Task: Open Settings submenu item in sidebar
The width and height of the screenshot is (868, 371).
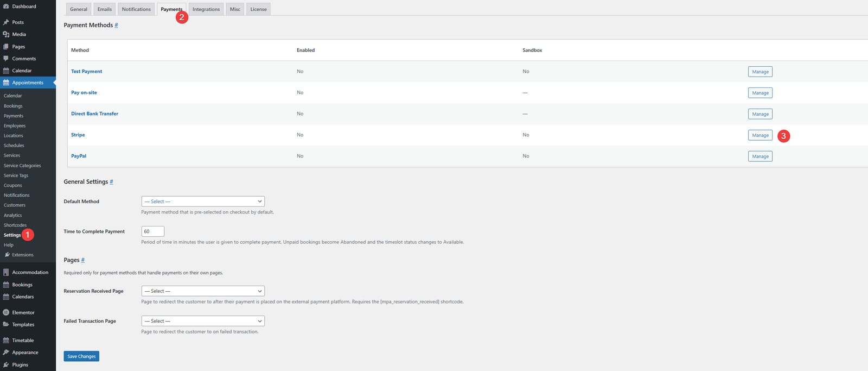Action: tap(12, 235)
